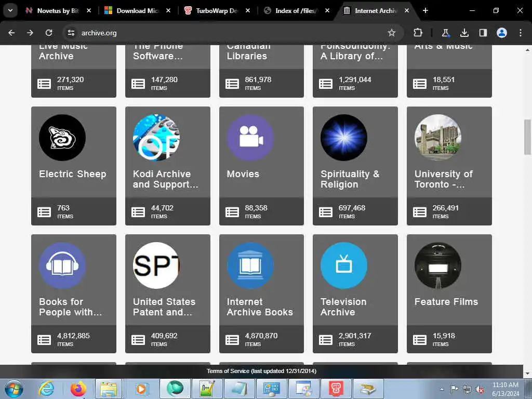Click the 4,870,870 items count
532x399 pixels.
coord(261,339)
